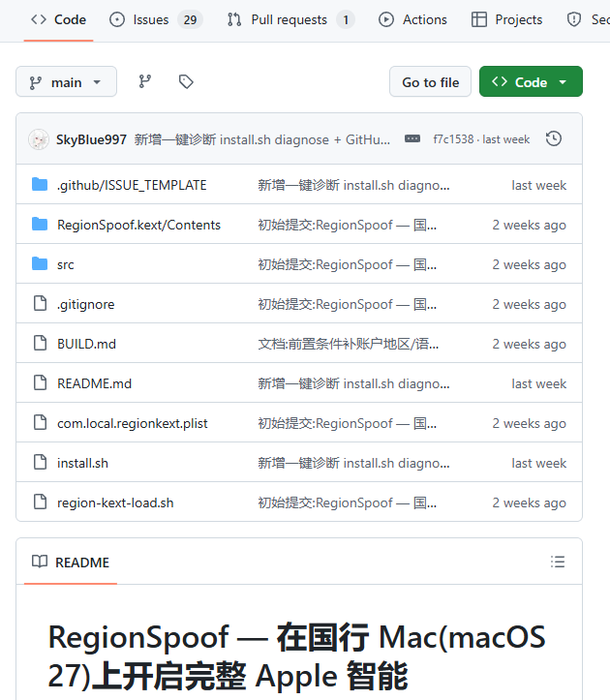View tags via the tag icon
The image size is (610, 700).
(186, 81)
